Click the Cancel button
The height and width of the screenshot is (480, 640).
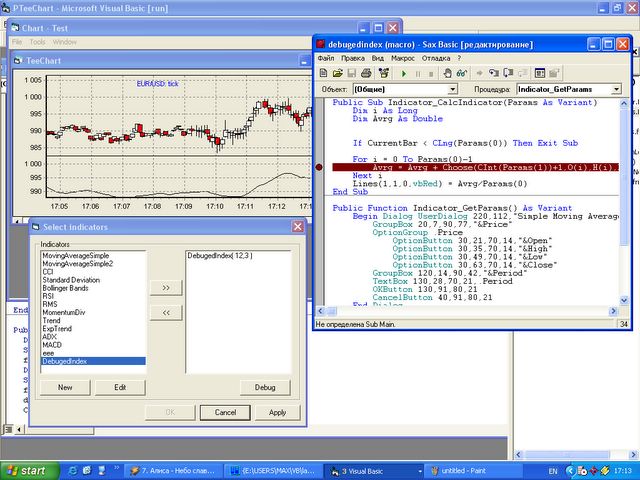(225, 412)
